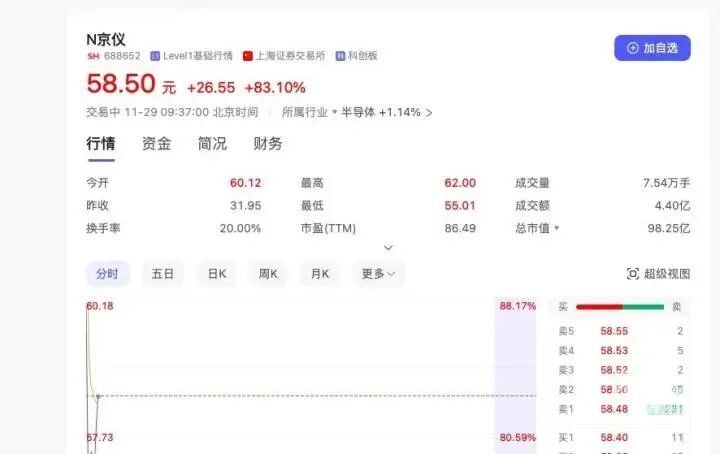Open the 总市值 dropdown arrow
720x454 pixels.
click(557, 228)
